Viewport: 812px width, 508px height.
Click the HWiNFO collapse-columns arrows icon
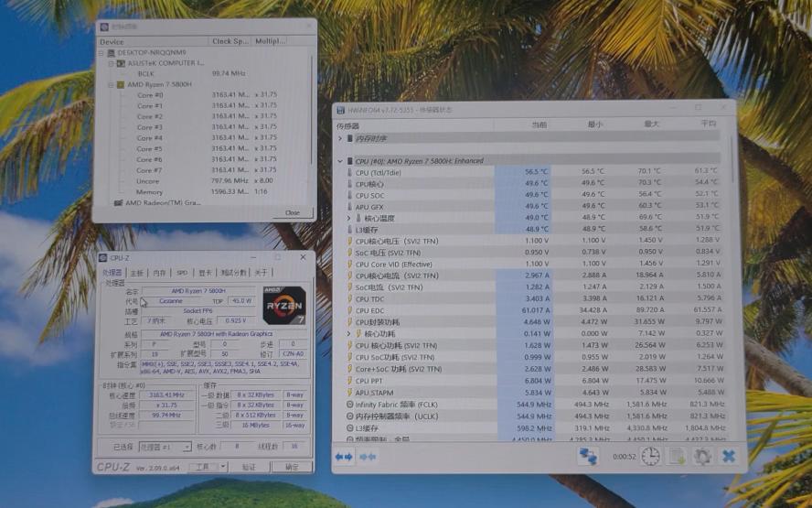pos(368,457)
